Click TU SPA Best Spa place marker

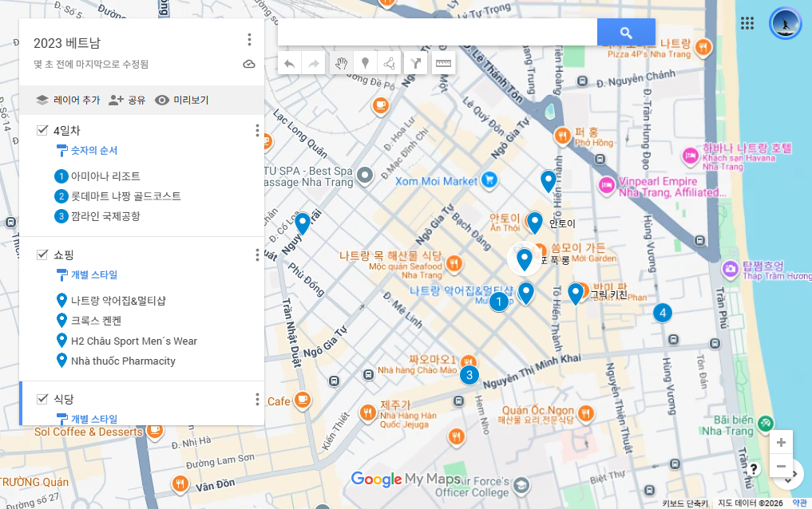pos(365,176)
